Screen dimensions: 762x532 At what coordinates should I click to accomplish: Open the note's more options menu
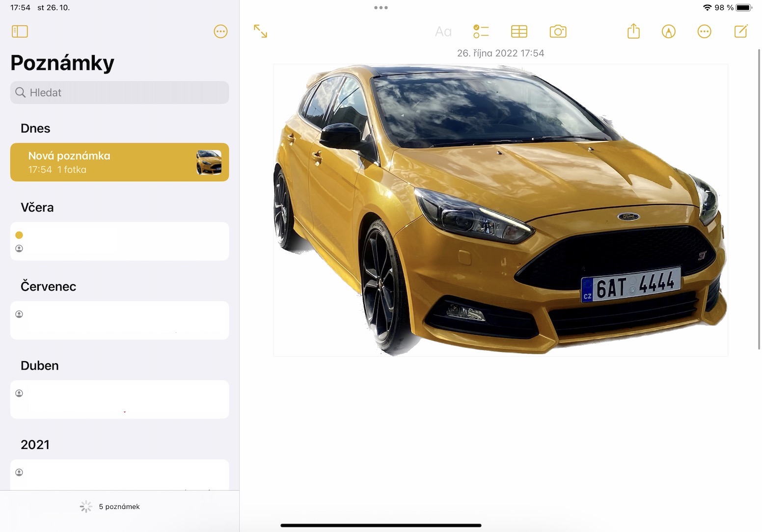pyautogui.click(x=704, y=31)
